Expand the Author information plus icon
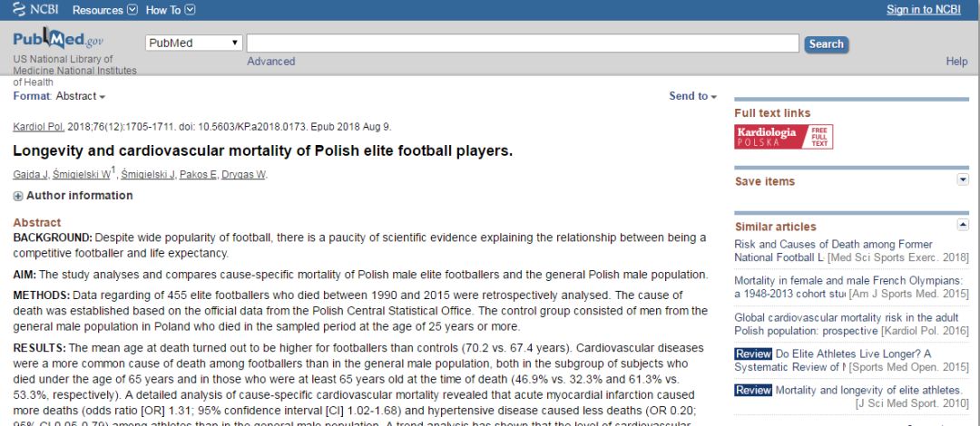980x426 pixels. point(18,196)
